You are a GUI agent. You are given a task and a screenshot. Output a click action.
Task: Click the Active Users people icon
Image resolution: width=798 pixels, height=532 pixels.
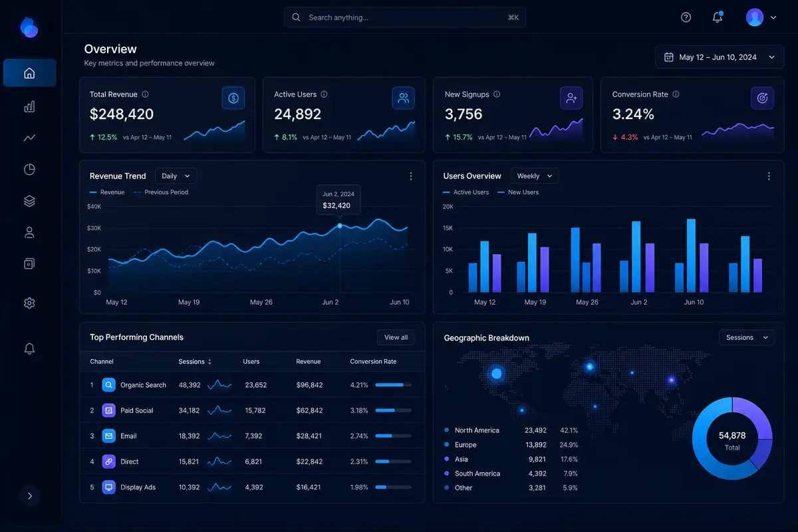(404, 98)
